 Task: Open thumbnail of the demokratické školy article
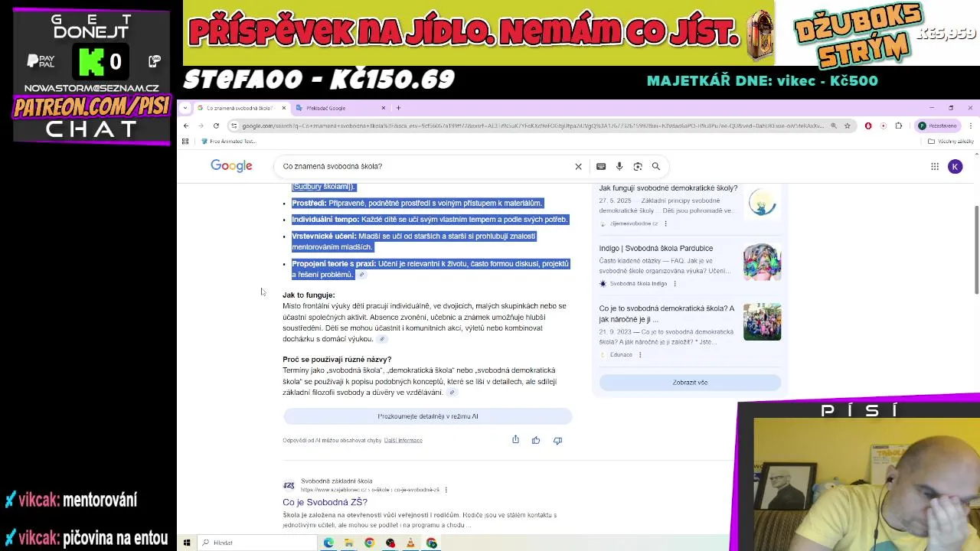pos(762,201)
